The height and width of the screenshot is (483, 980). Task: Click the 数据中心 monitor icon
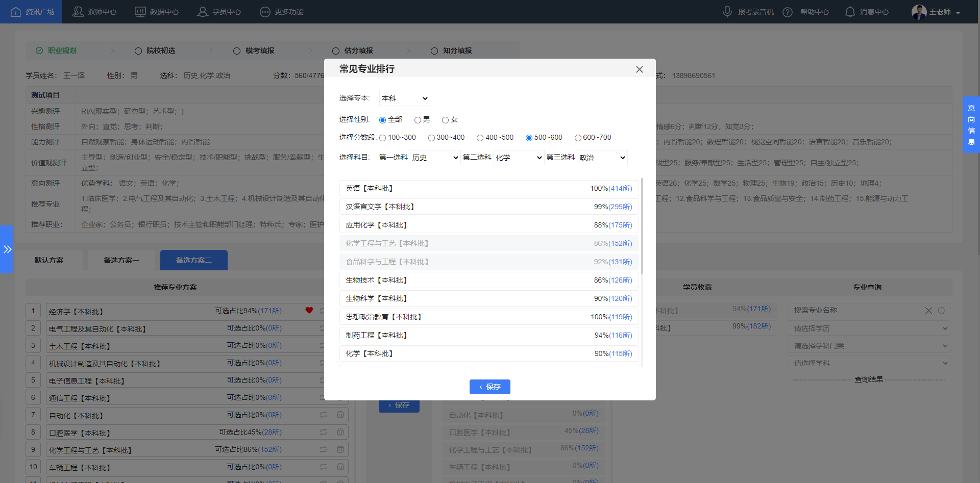tap(140, 11)
